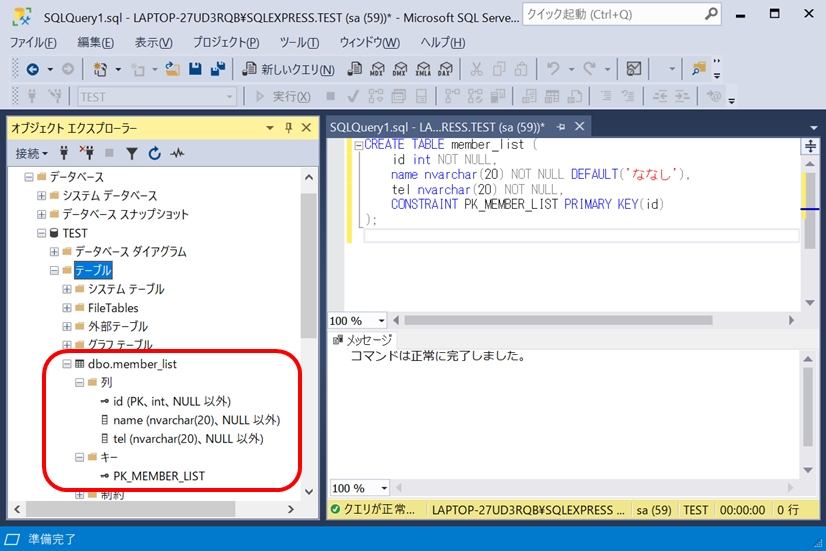The height and width of the screenshot is (551, 826).
Task: Click the parse query checkmark icon
Action: point(353,97)
